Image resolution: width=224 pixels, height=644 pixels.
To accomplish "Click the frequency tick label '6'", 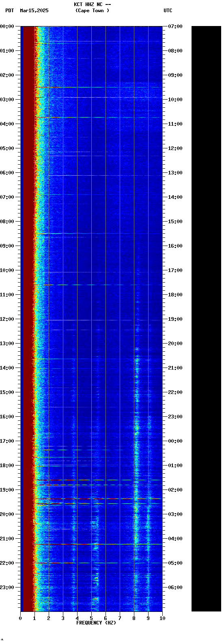I will coord(106,618).
